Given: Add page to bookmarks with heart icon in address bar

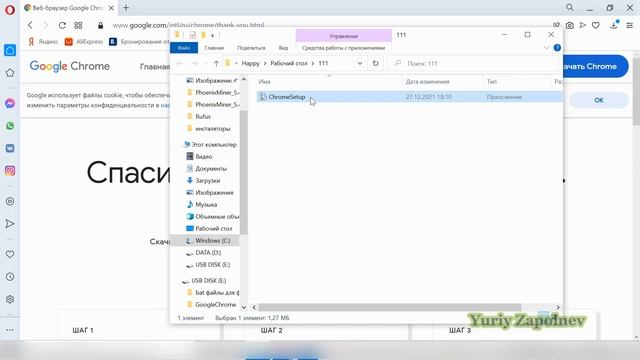Looking at the screenshot, I should [x=596, y=25].
